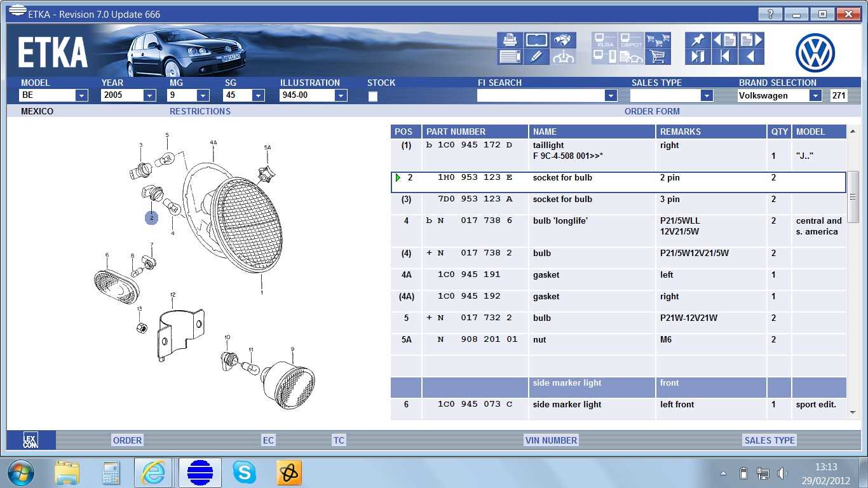868x488 pixels.
Task: Expand the ILLUSTRATION dropdown 945-00
Action: (341, 96)
